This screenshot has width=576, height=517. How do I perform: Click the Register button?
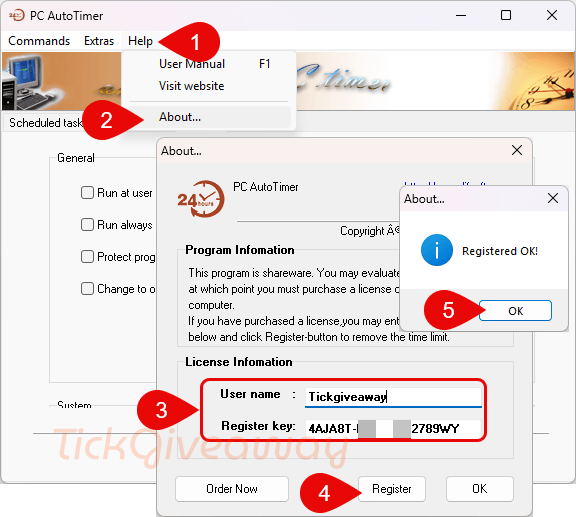pyautogui.click(x=392, y=489)
